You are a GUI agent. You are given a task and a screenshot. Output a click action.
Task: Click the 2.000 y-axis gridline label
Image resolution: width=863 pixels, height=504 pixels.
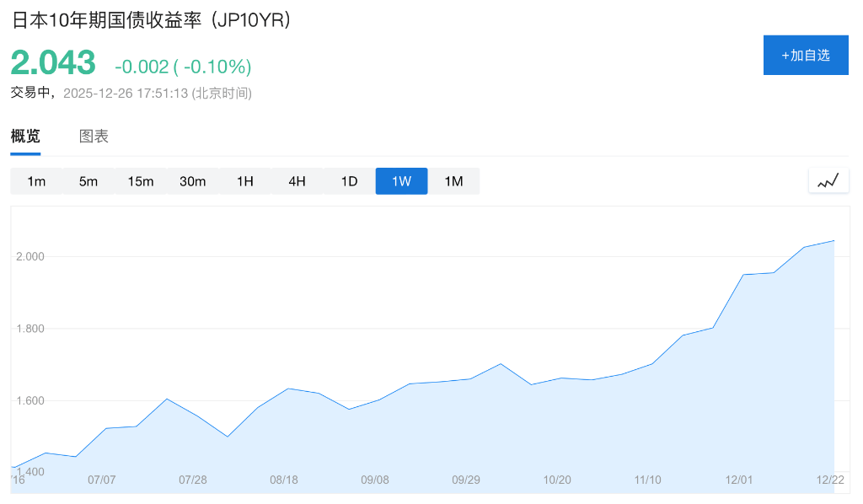(30, 256)
